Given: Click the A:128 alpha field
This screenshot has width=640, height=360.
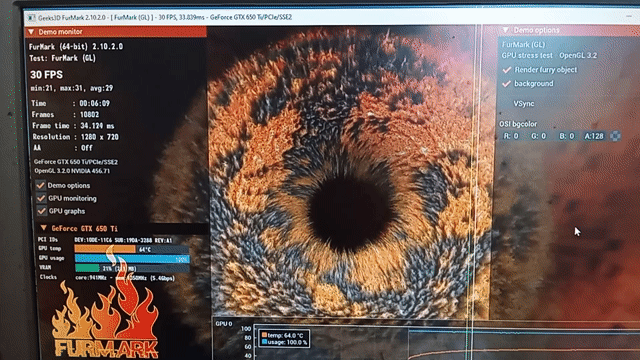Looking at the screenshot, I should point(594,136).
